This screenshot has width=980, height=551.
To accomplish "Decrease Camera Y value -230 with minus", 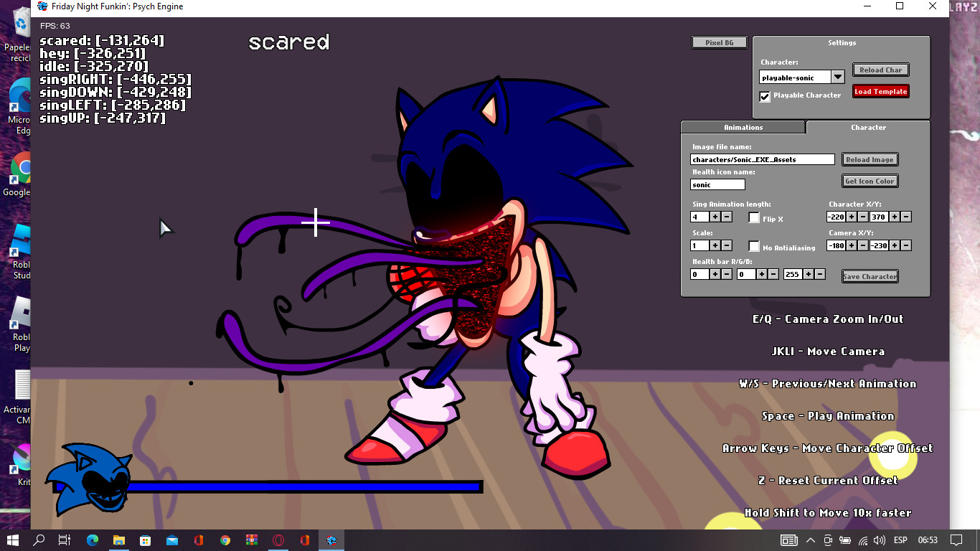I will pos(906,245).
